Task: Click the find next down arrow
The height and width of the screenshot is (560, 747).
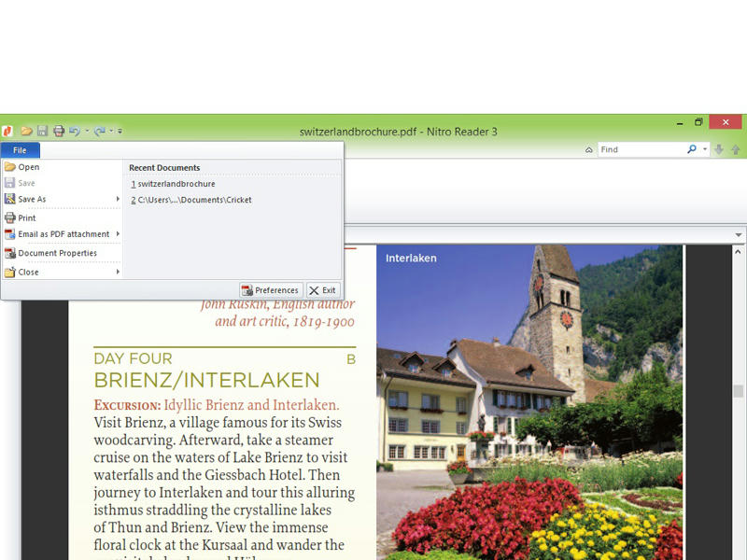Action: click(719, 149)
